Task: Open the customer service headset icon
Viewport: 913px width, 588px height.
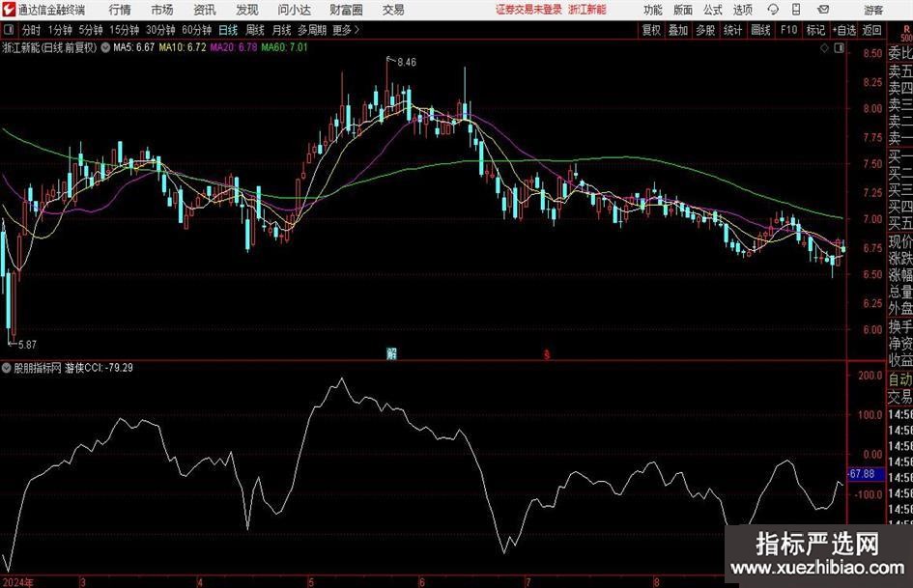Action: click(773, 10)
